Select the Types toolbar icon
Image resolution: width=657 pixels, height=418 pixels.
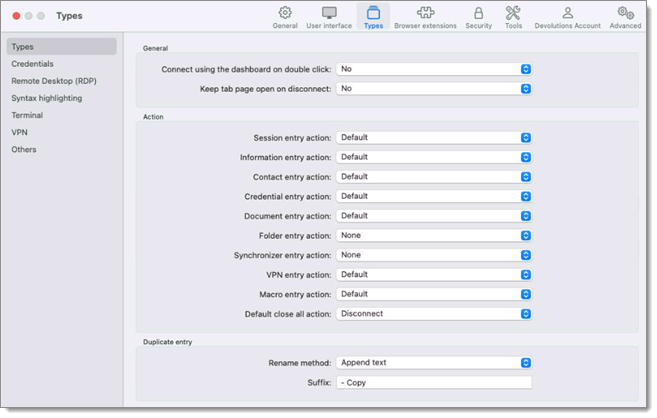click(x=373, y=13)
